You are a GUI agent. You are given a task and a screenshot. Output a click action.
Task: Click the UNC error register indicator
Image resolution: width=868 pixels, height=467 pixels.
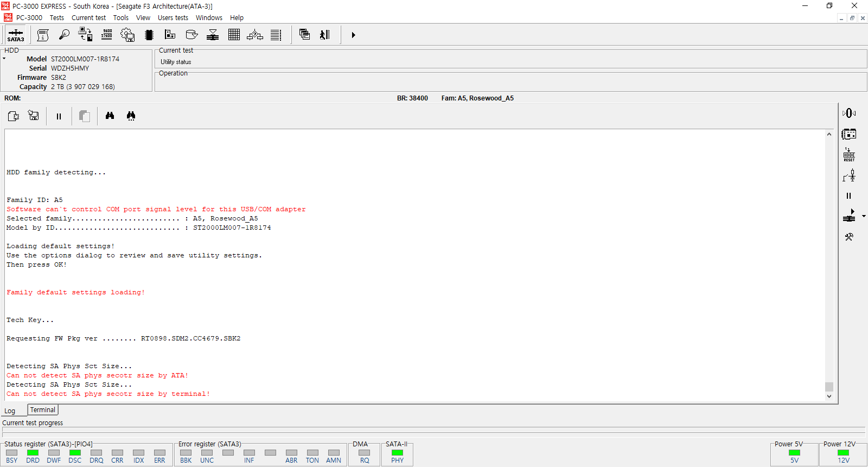click(207, 453)
